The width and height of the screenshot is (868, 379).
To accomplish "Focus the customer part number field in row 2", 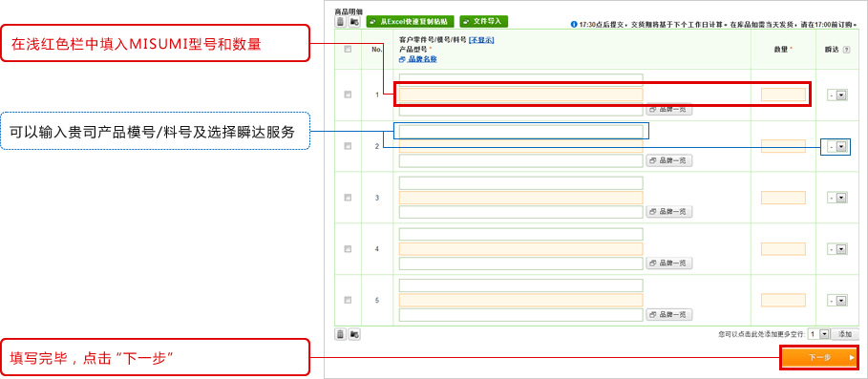I will coord(521,132).
